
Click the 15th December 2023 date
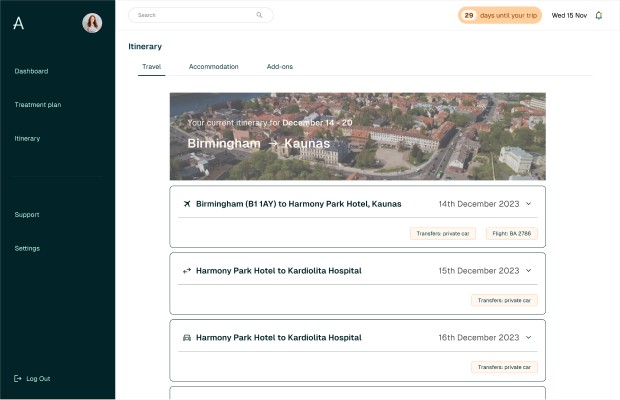pos(479,271)
